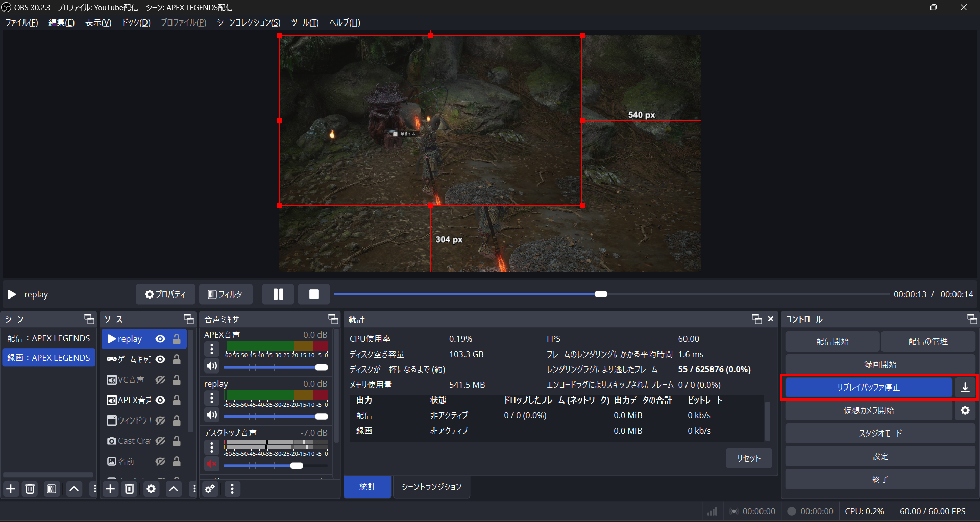
Task: Add a new scene with plus icon
Action: tap(11, 489)
